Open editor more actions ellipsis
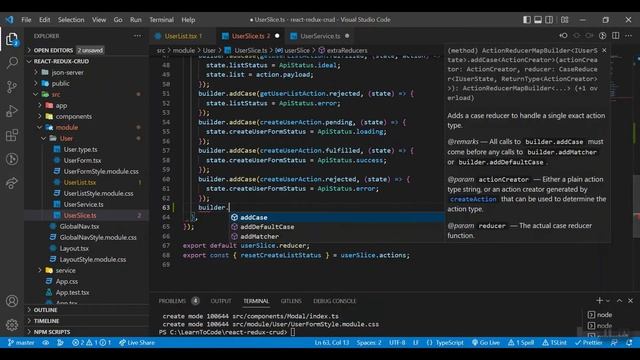This screenshot has height=360, width=640. click(x=628, y=36)
